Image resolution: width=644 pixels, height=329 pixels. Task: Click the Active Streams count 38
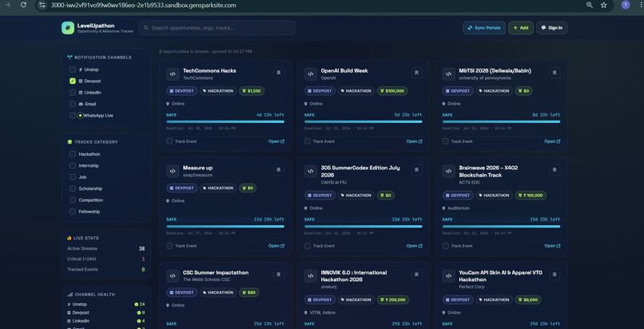(141, 248)
